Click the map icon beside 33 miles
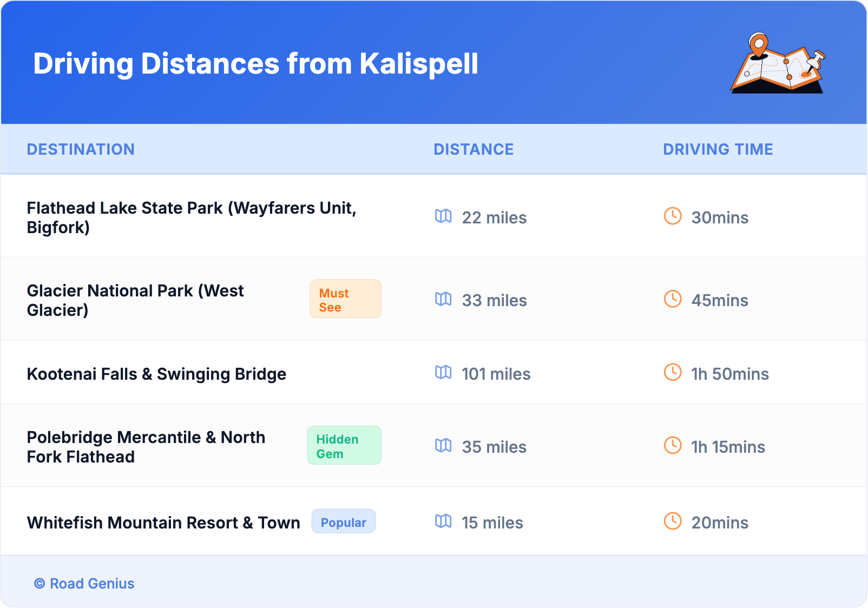The width and height of the screenshot is (868, 608). [x=443, y=299]
